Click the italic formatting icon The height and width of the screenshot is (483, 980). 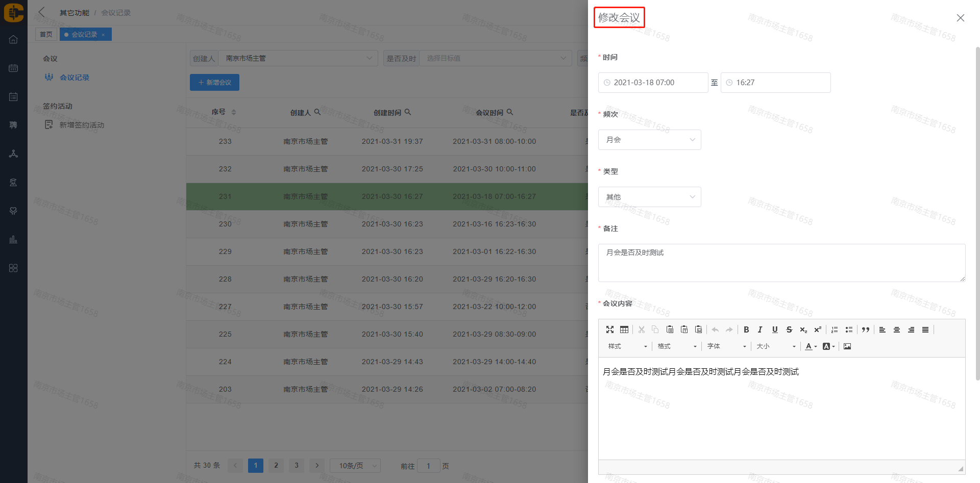[x=760, y=330]
